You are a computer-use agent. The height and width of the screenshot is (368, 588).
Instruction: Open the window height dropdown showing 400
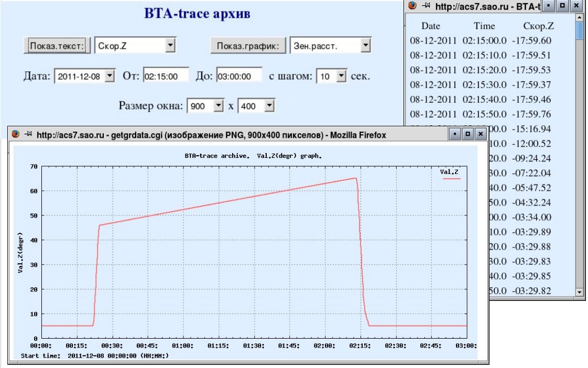[x=269, y=106]
